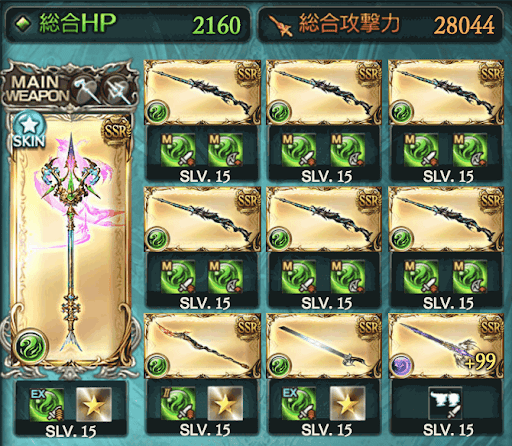
Task: Open the first weapon in the top row
Action: (x=202, y=93)
